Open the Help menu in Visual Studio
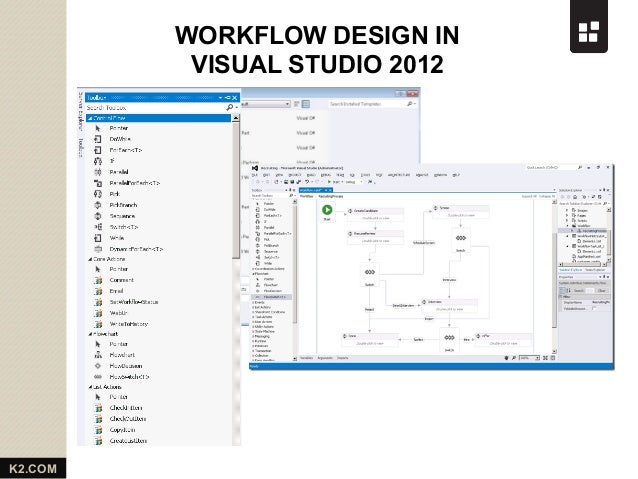This screenshot has width=638, height=479. [x=456, y=175]
